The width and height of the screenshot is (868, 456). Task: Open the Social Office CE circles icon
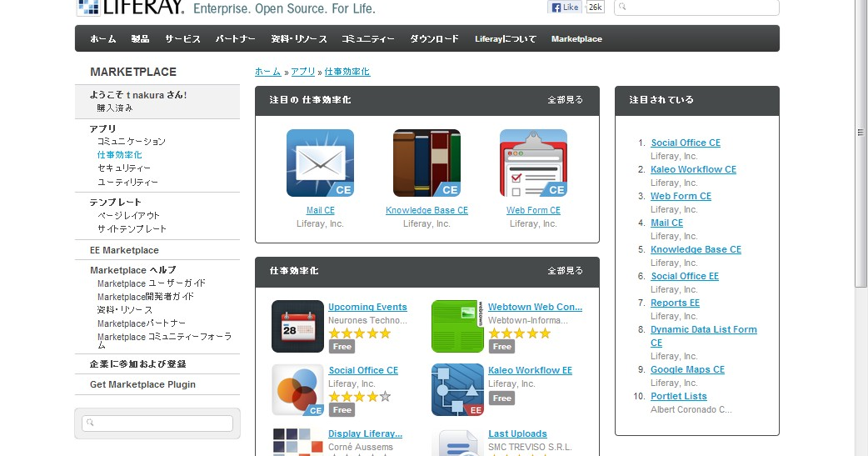coord(298,390)
